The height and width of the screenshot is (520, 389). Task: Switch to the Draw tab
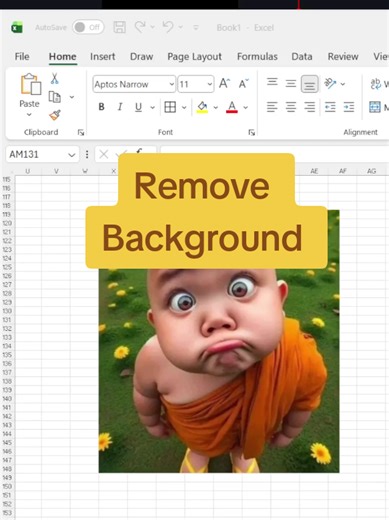point(141,56)
